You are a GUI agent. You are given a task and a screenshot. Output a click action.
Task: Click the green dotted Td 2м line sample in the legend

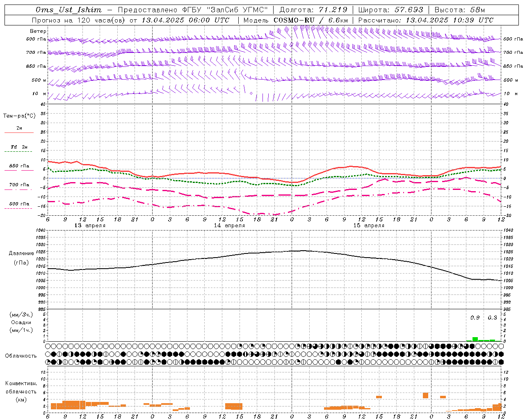(18, 152)
